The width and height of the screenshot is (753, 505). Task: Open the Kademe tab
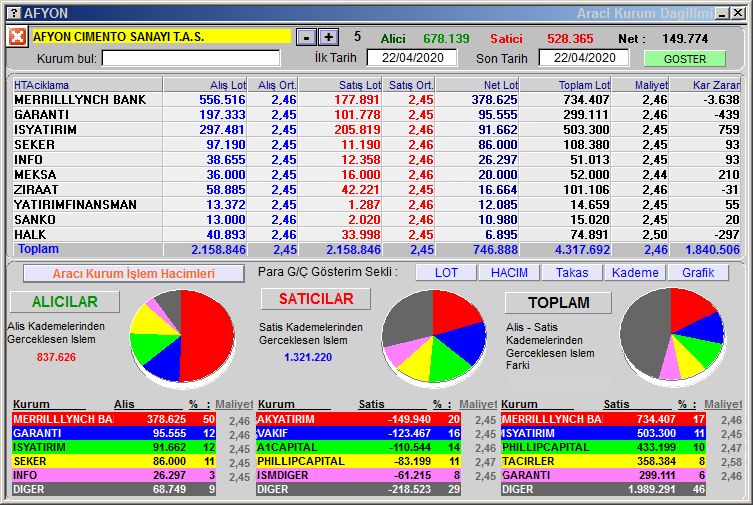click(x=635, y=273)
